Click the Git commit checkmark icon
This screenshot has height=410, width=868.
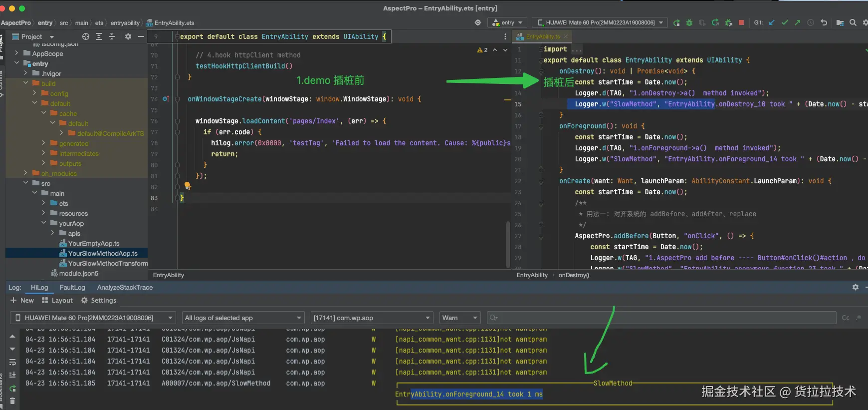785,22
